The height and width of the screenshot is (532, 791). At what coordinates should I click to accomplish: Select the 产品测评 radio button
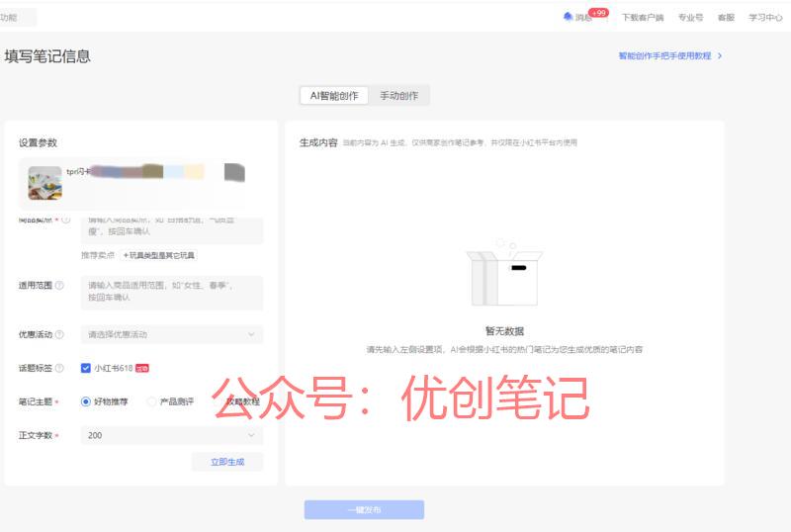point(151,401)
